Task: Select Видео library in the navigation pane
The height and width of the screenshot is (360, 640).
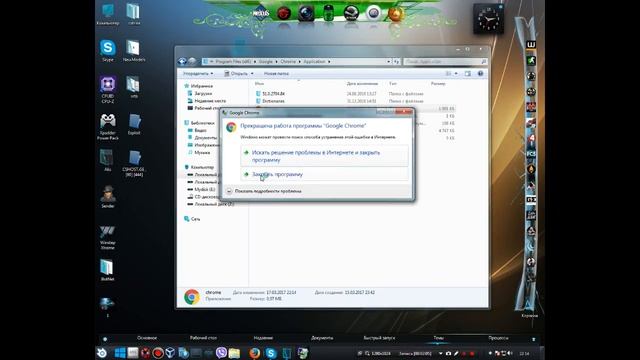Action: point(200,130)
